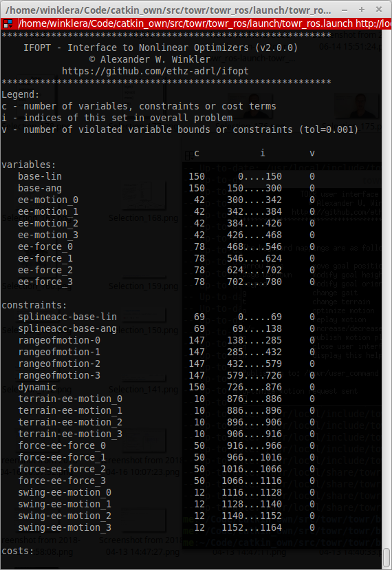Viewport: 392px width, 570px height.
Task: Click the 'ee-motion_1' variable name
Action: (48, 211)
